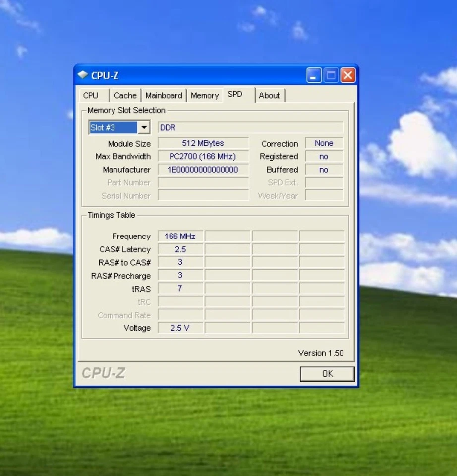Close the CPU-Z window

(x=348, y=75)
